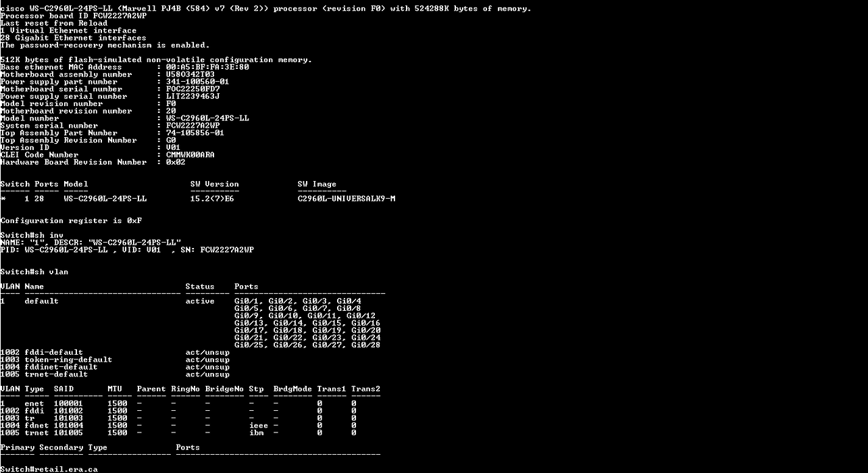
Task: Click SAID value 101004
Action: 68,426
